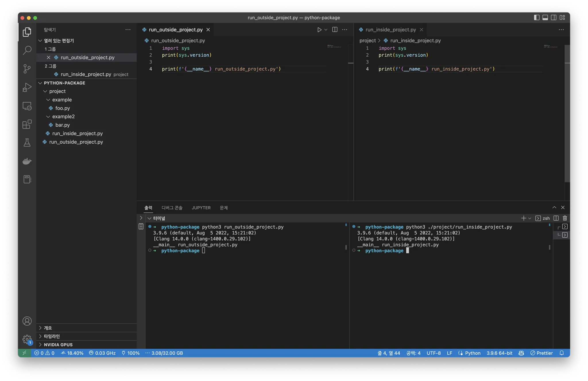
Task: Open the Docker view
Action: coord(27,161)
